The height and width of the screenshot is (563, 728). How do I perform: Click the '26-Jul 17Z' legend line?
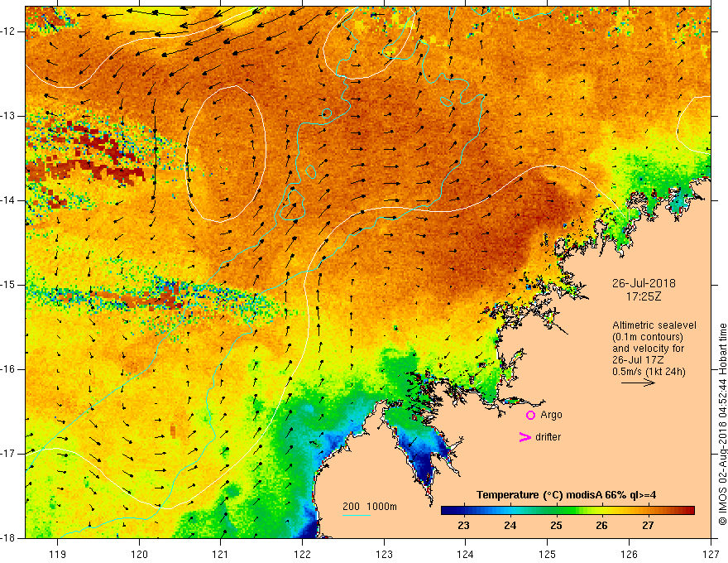tap(638, 360)
